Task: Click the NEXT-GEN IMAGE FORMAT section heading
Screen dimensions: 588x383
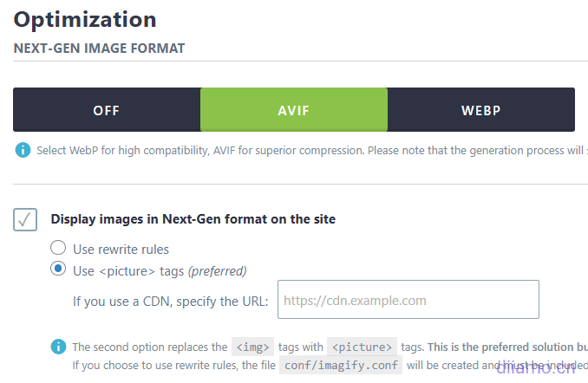Action: click(99, 49)
